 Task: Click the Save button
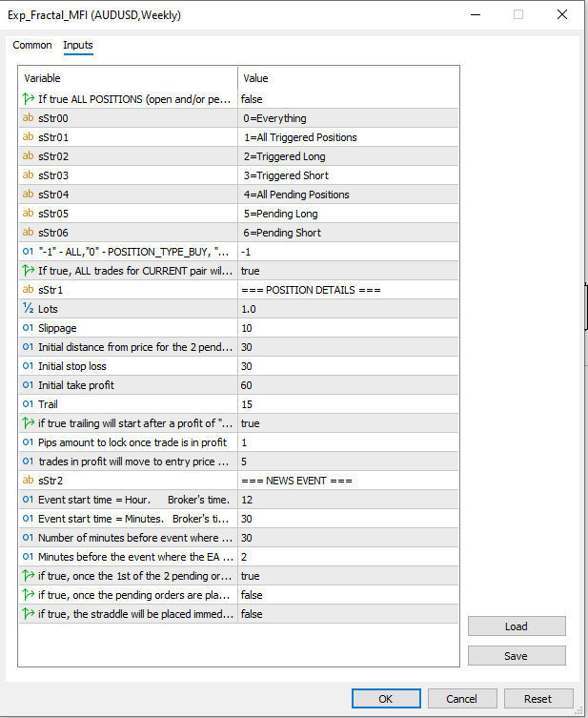pos(517,655)
